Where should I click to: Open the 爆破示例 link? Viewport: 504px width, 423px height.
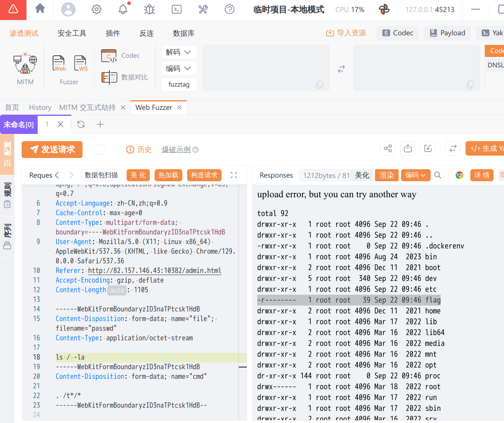176,150
